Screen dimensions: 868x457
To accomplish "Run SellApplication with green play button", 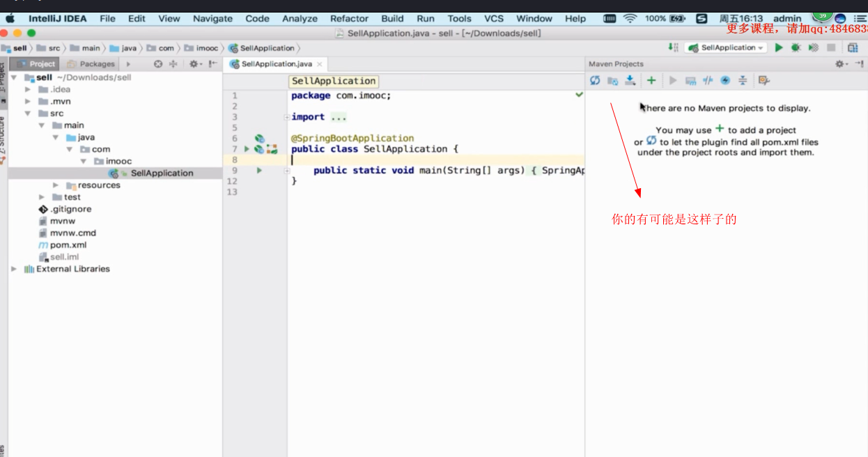I will (x=779, y=47).
